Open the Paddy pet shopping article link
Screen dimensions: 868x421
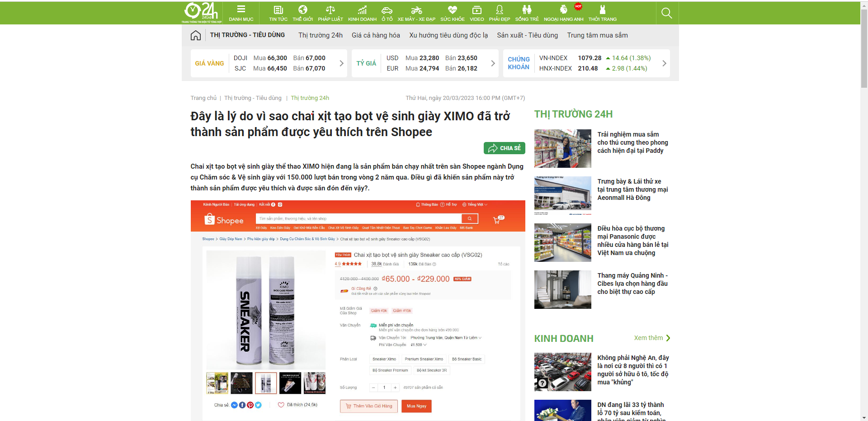tap(632, 142)
